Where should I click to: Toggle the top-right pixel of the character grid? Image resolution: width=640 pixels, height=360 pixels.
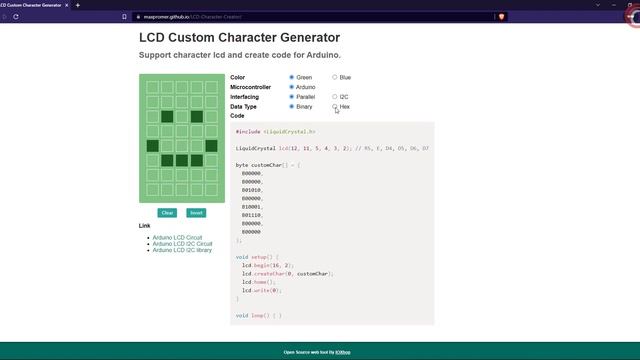(211, 87)
